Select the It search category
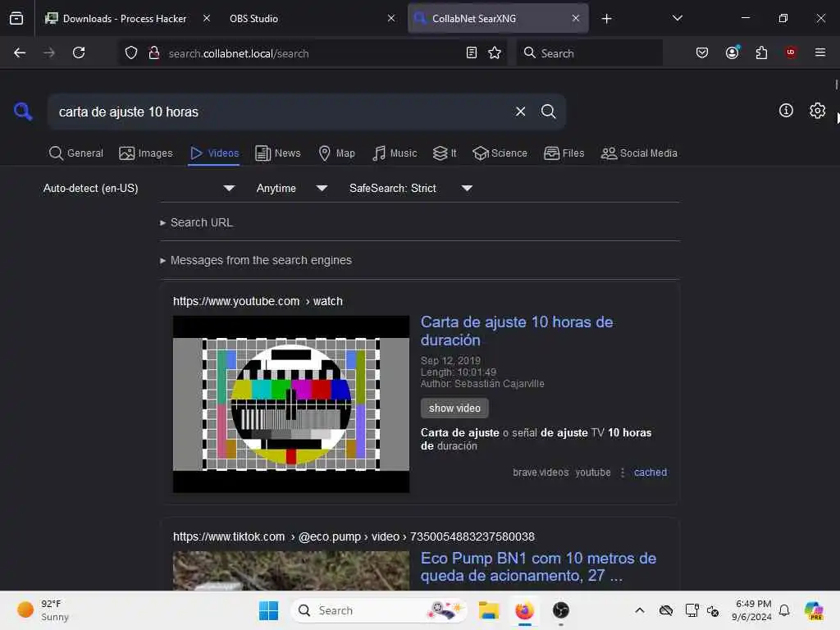The width and height of the screenshot is (840, 630). coord(445,153)
